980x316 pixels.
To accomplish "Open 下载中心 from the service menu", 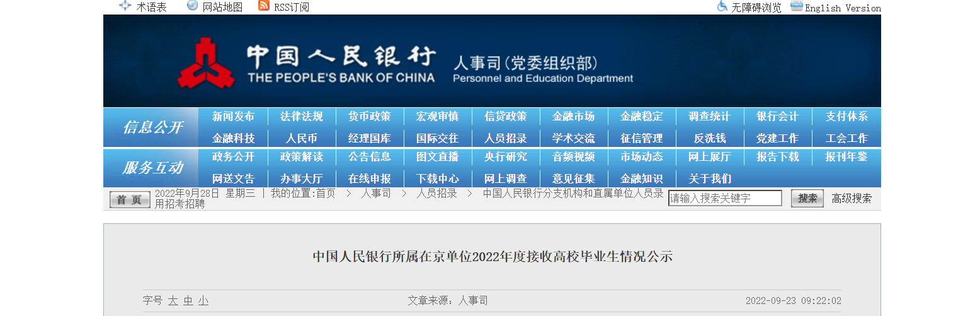I will point(437,178).
